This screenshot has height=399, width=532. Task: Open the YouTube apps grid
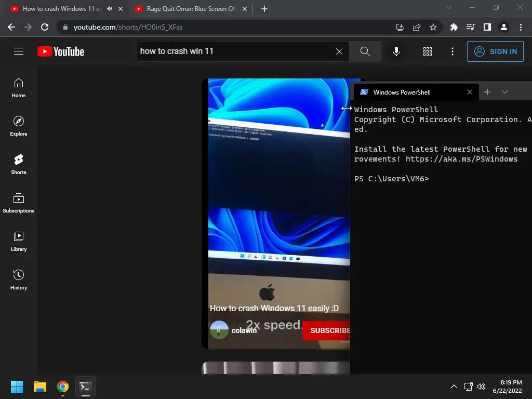click(x=428, y=51)
